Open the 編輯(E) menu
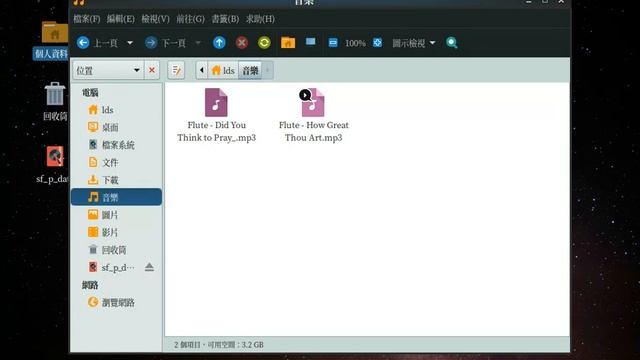Image resolution: width=640 pixels, height=360 pixels. pos(121,19)
